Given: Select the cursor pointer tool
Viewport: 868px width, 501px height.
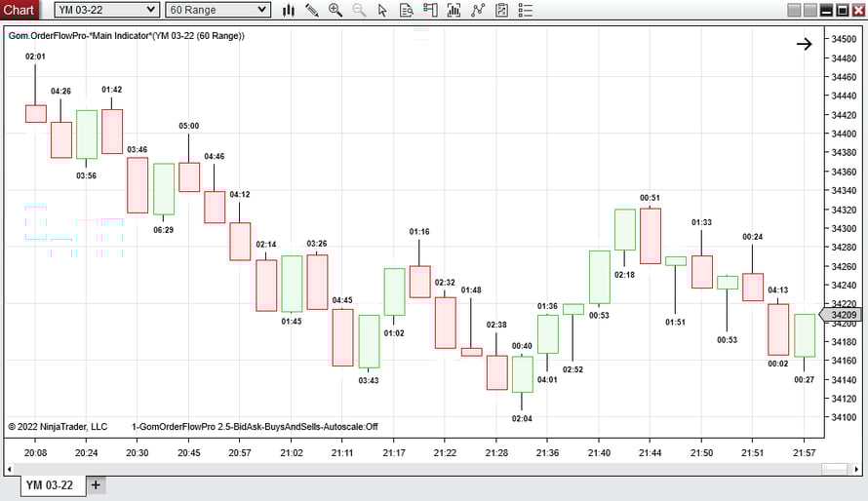Looking at the screenshot, I should pos(382,10).
